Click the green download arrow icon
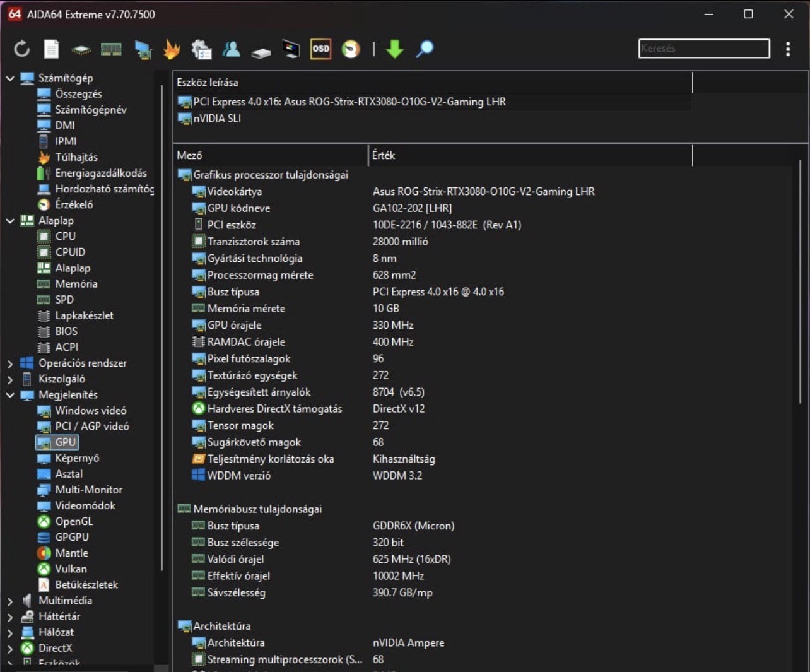The image size is (810, 672). click(395, 49)
